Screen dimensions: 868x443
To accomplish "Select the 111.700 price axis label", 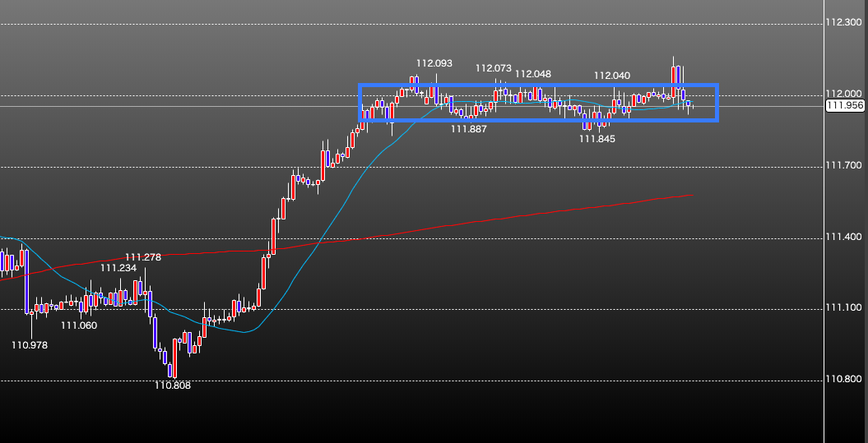I will (x=843, y=165).
